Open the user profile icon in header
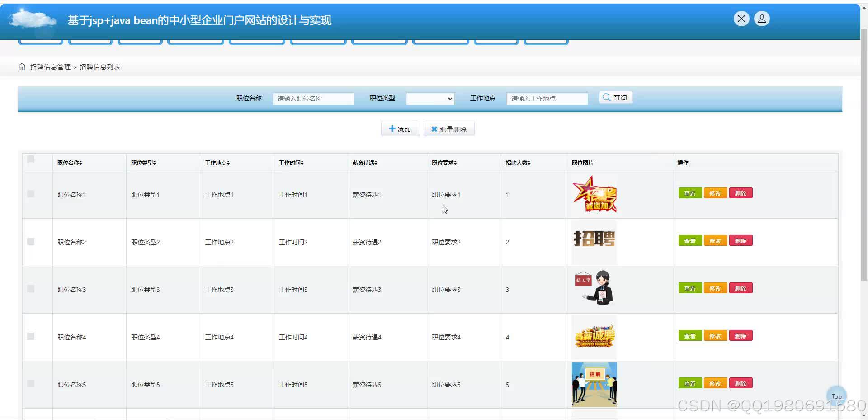The width and height of the screenshot is (868, 420). pyautogui.click(x=762, y=19)
